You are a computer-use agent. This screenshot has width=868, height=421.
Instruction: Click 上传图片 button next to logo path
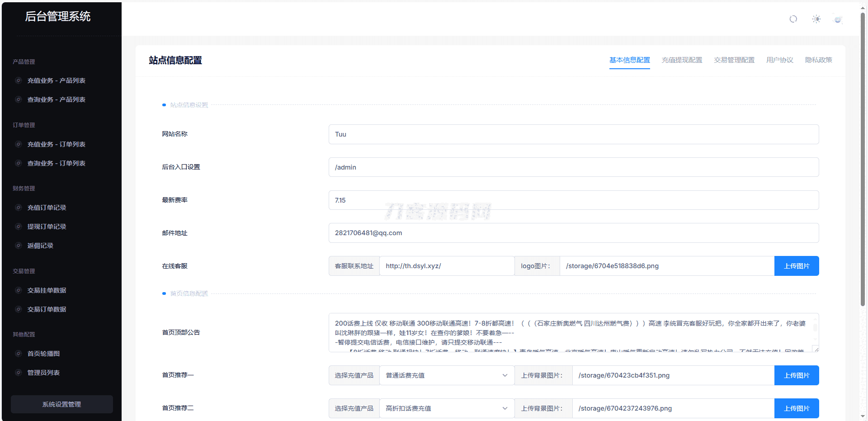coord(797,266)
